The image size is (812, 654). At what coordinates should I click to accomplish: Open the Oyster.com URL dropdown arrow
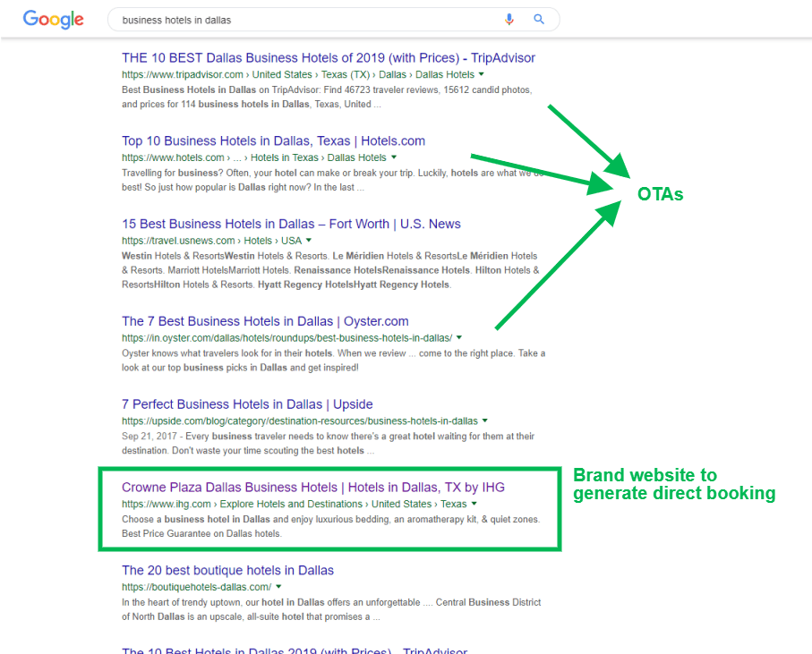(x=459, y=337)
